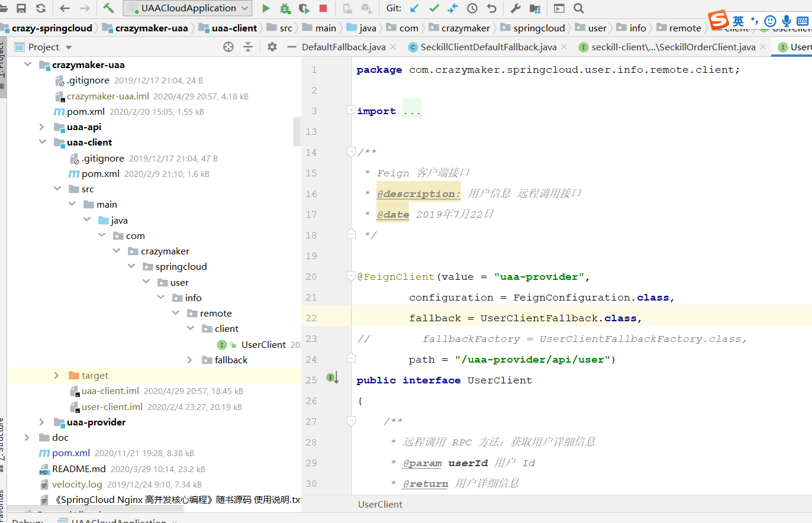Select uaa-client.iml file

110,390
